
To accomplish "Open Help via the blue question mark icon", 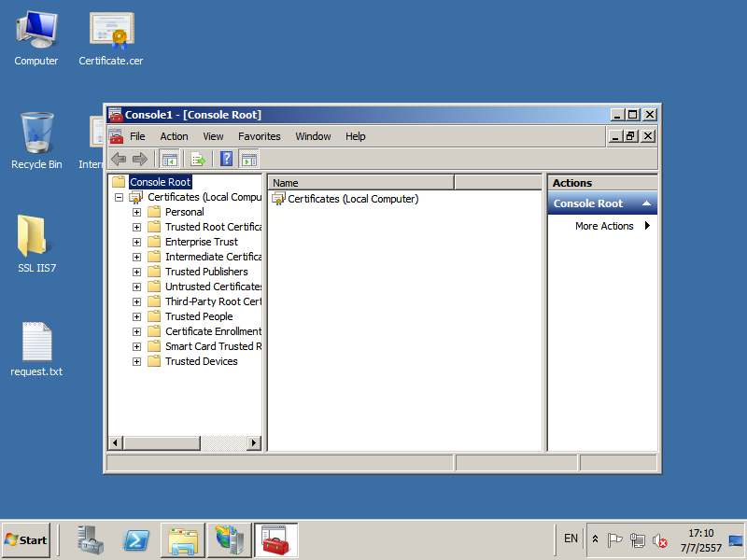I will click(x=226, y=159).
